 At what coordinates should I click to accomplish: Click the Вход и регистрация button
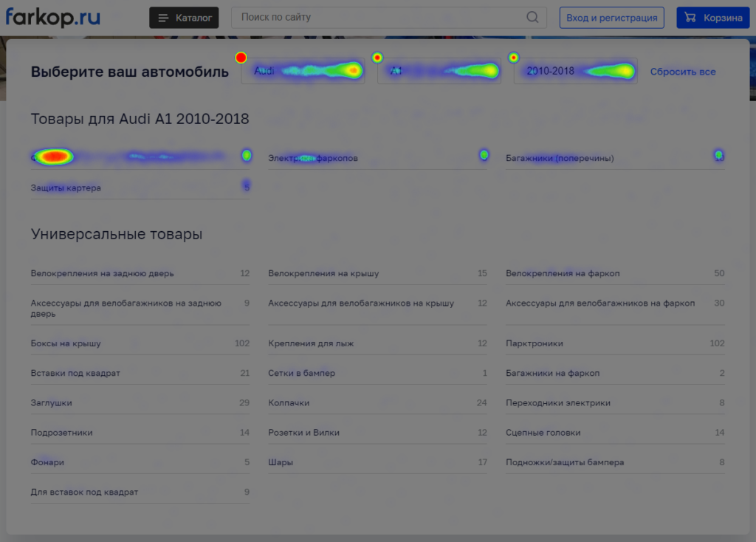611,18
